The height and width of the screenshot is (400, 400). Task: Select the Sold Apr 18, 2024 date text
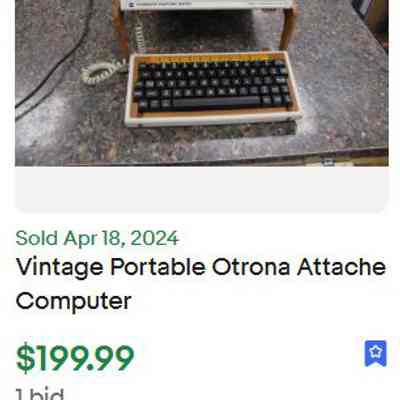pyautogui.click(x=97, y=238)
